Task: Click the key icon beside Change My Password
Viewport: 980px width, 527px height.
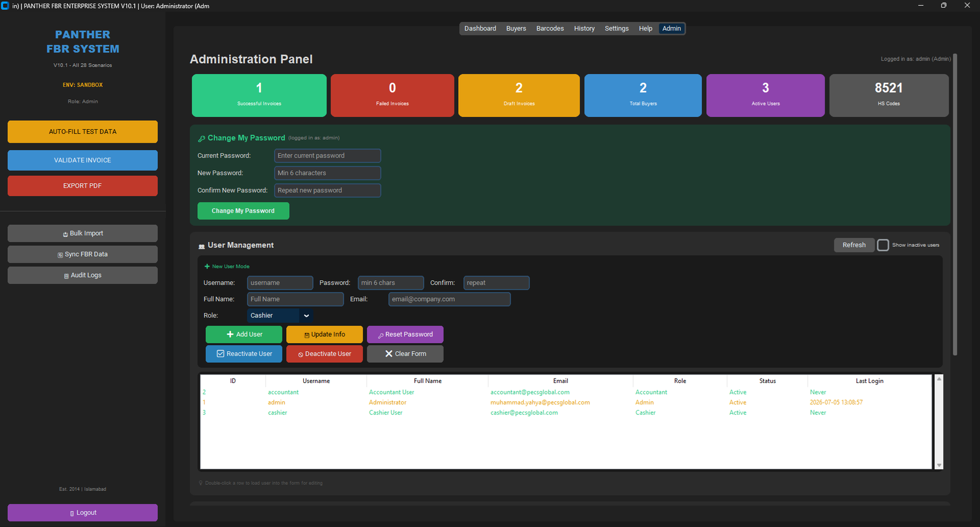Action: coord(202,138)
